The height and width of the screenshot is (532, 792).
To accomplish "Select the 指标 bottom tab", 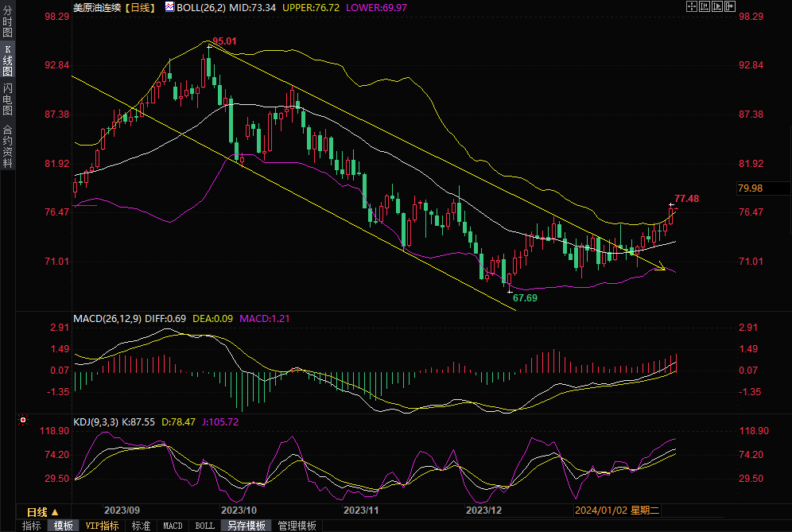I will click(x=31, y=526).
